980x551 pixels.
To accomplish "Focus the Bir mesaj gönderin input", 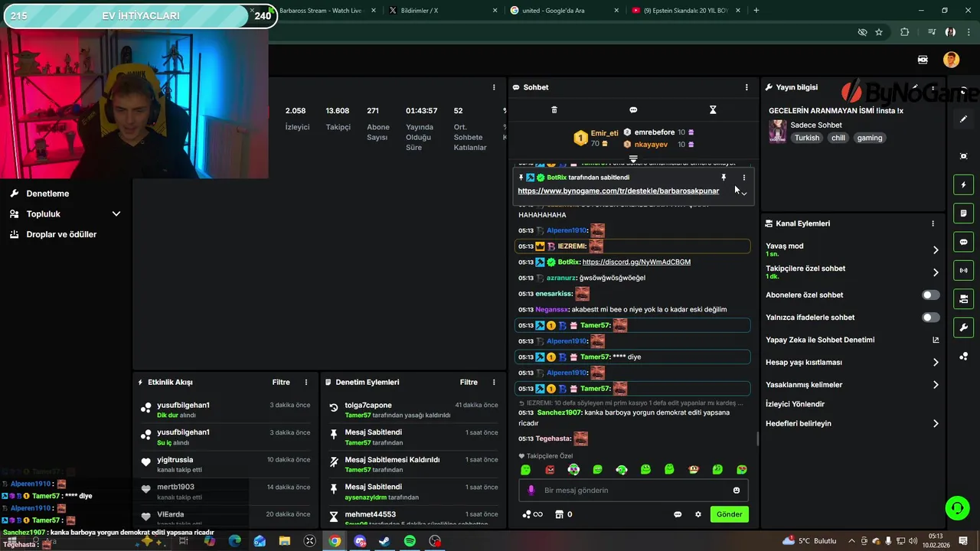I will (x=633, y=491).
